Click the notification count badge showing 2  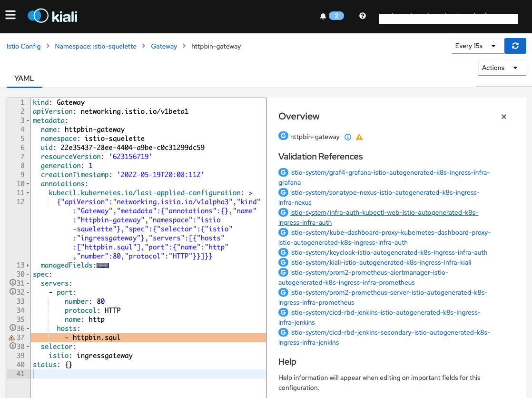pyautogui.click(x=336, y=16)
